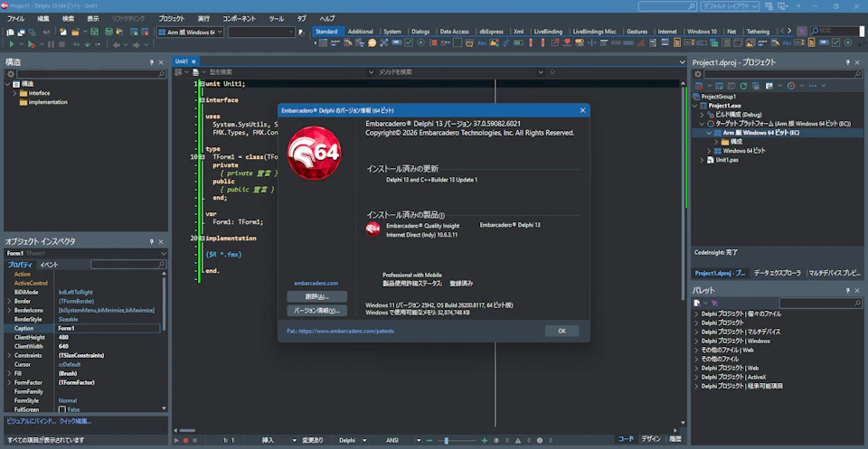Click クイック編集... link in Object Inspector
This screenshot has width=868, height=449.
click(x=75, y=421)
